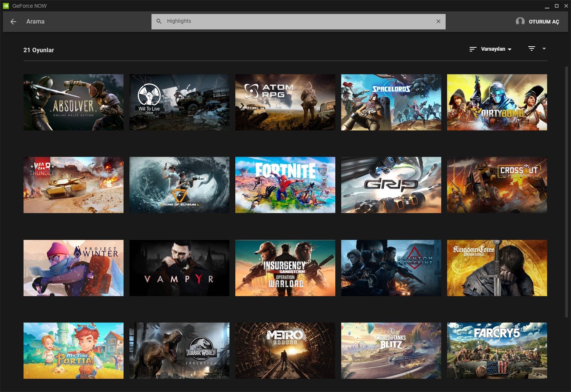Clear the search field with X
Image resolution: width=571 pixels, height=392 pixels.
(x=438, y=21)
